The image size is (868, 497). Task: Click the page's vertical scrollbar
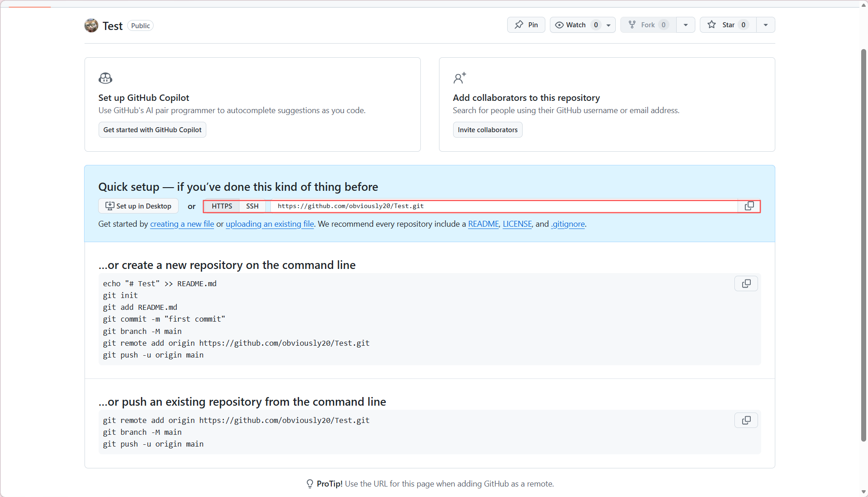point(863,245)
